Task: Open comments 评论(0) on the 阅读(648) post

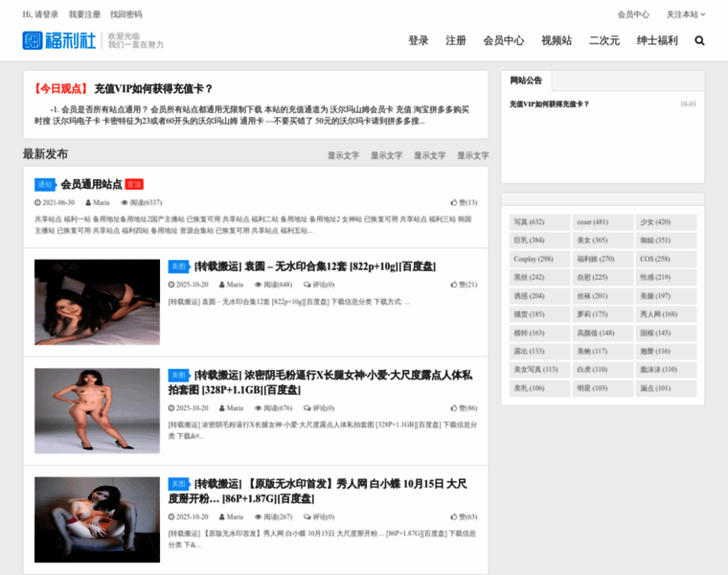Action: click(x=318, y=285)
